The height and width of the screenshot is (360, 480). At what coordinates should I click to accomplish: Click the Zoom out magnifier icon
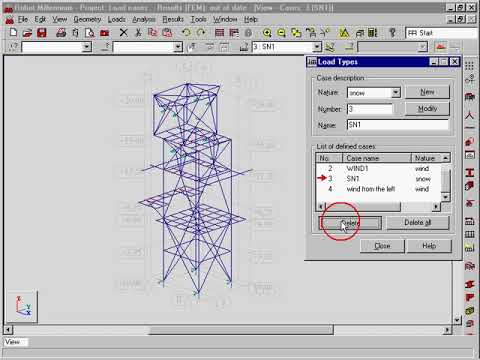point(281,32)
